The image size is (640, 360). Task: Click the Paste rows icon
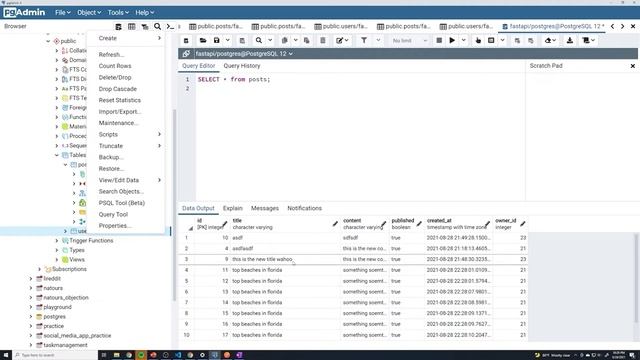pyautogui.click(x=307, y=40)
